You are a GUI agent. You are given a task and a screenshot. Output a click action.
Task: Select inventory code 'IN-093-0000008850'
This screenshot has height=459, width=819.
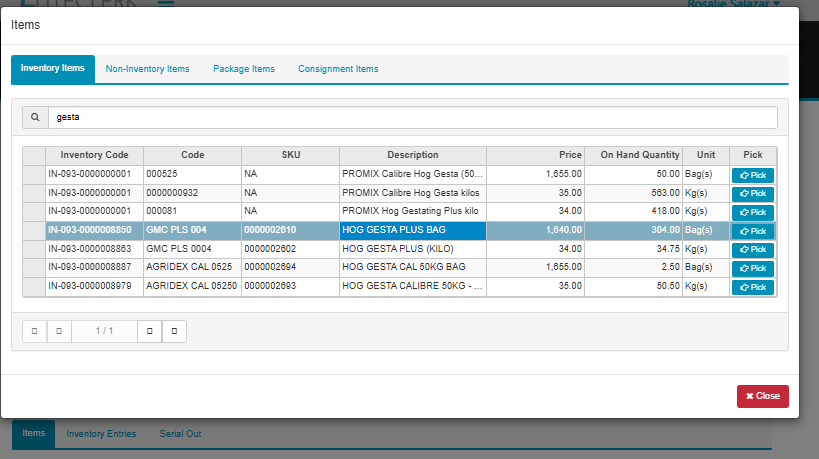pyautogui.click(x=95, y=230)
